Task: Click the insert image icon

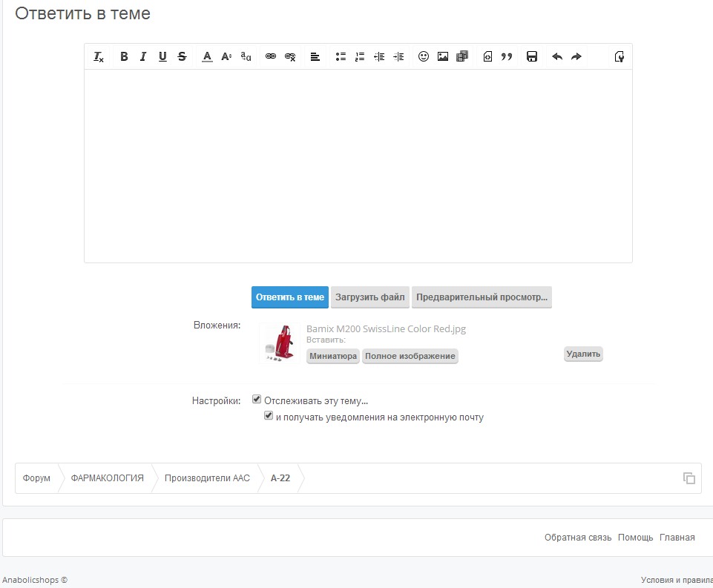Action: (443, 56)
